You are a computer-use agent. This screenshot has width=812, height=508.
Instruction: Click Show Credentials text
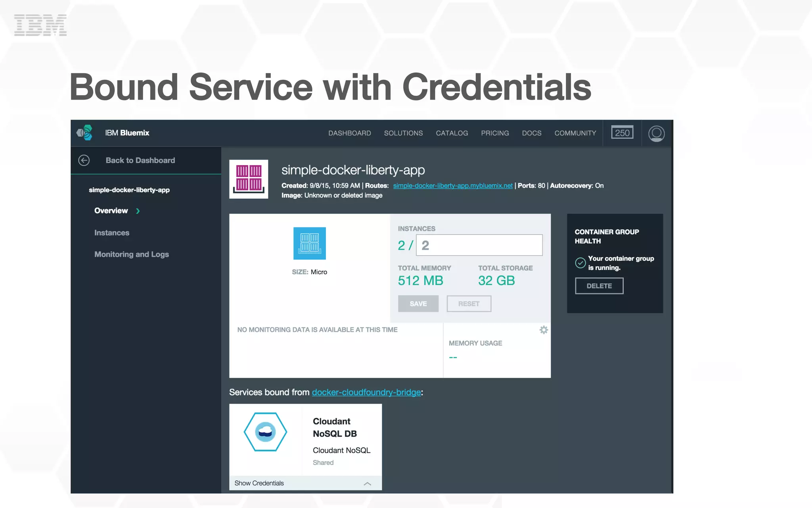[259, 483]
